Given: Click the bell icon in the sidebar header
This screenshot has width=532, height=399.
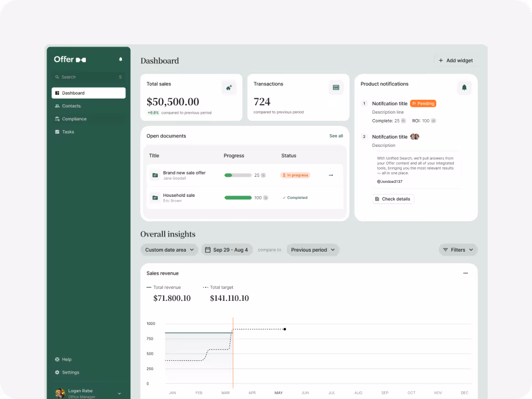Looking at the screenshot, I should coord(121,59).
